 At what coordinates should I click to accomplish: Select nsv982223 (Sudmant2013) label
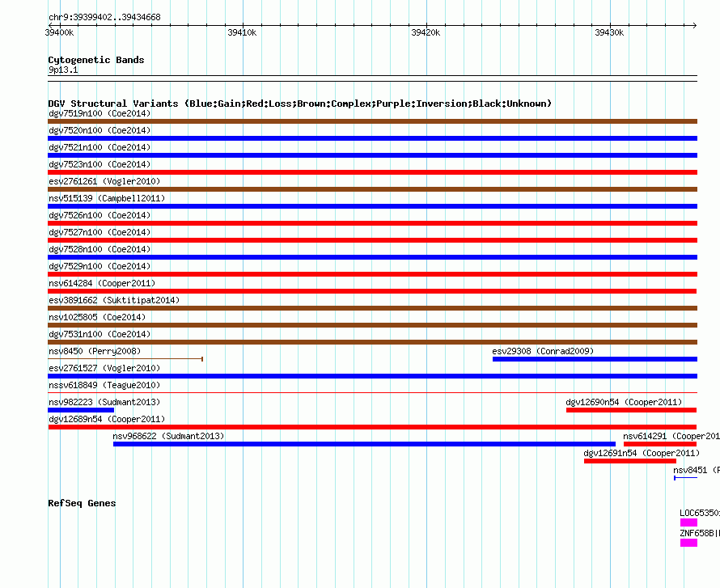coord(104,402)
